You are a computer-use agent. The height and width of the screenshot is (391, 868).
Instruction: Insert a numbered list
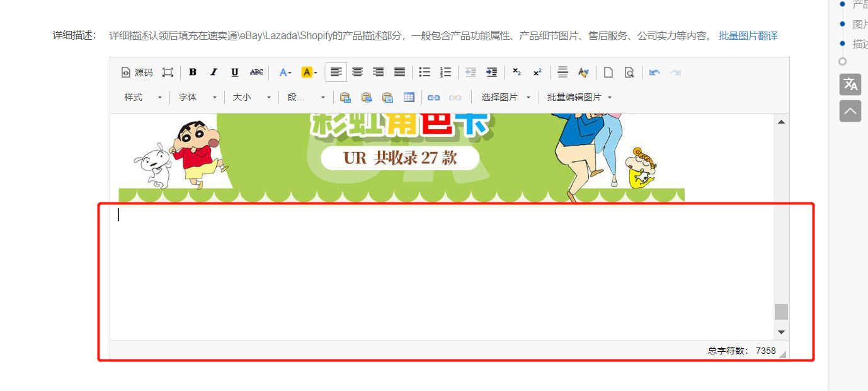click(x=445, y=73)
